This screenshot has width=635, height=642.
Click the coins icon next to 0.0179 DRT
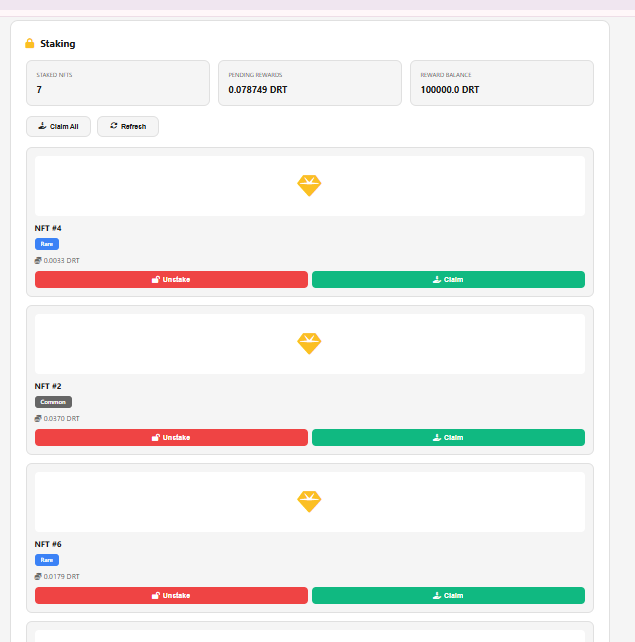[x=38, y=576]
